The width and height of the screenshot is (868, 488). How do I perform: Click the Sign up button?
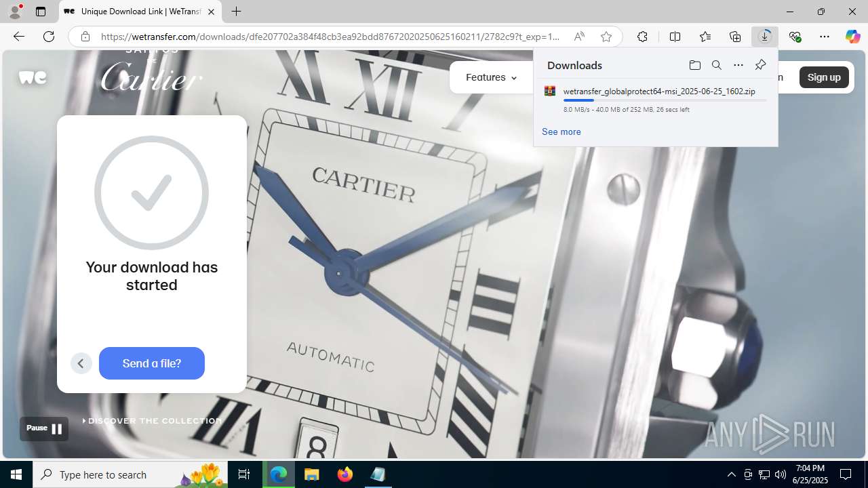coord(824,77)
